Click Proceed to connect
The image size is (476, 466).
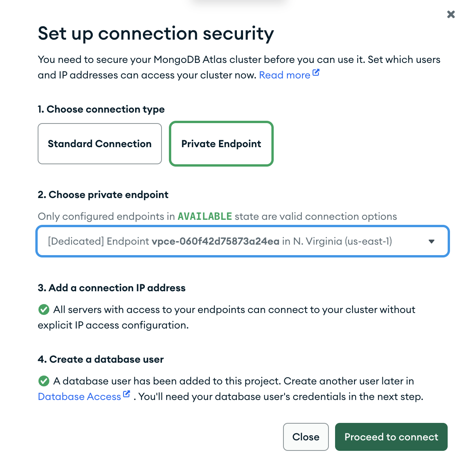click(391, 437)
